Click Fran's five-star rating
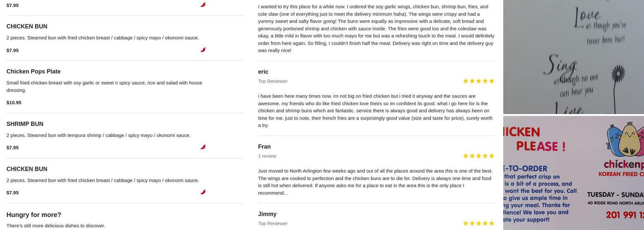The height and width of the screenshot is (230, 644). coord(478,156)
